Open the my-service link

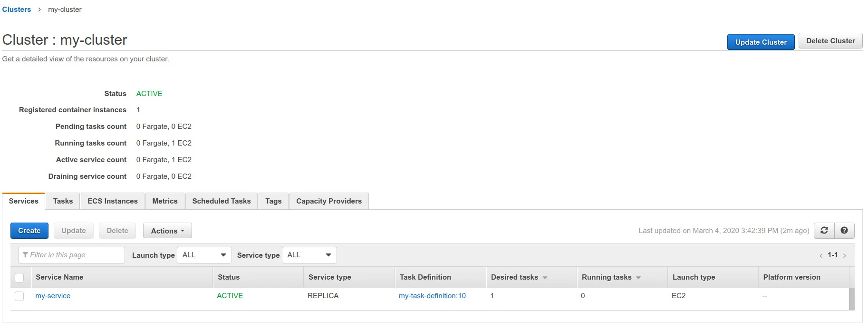click(53, 296)
